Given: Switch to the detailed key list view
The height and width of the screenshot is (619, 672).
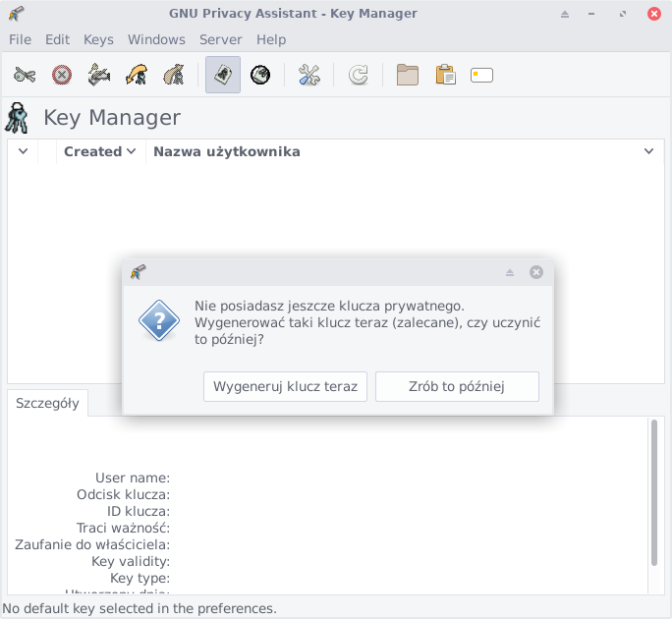Looking at the screenshot, I should (x=260, y=75).
